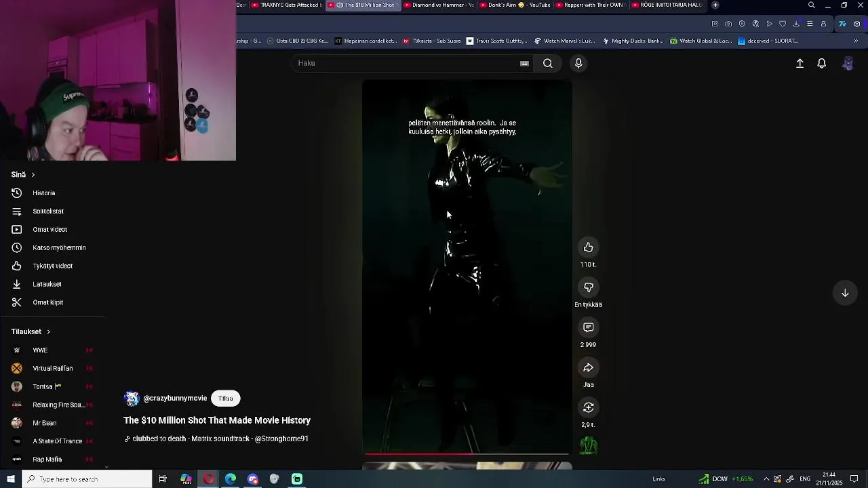868x488 pixels.
Task: Open Osta CBD & CBG bookmark
Action: [298, 41]
